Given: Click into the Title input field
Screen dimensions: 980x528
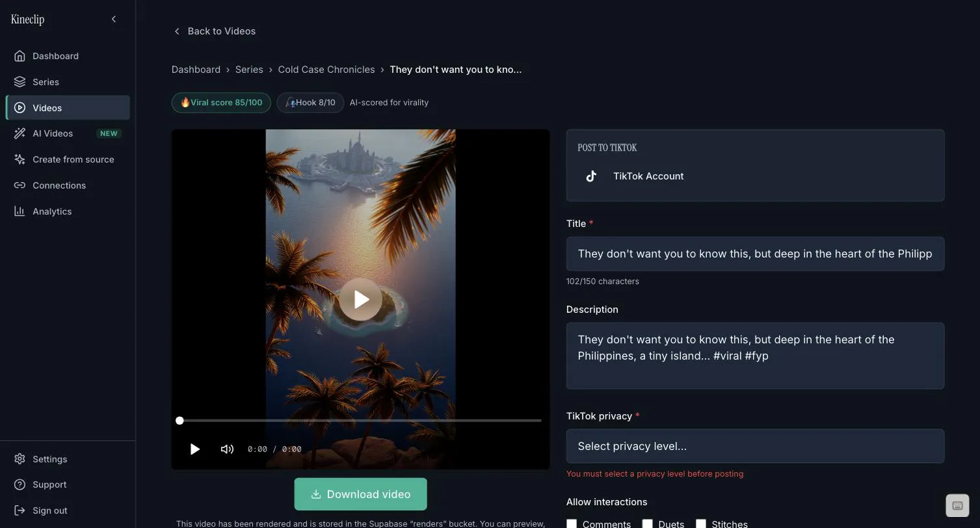Looking at the screenshot, I should point(755,254).
